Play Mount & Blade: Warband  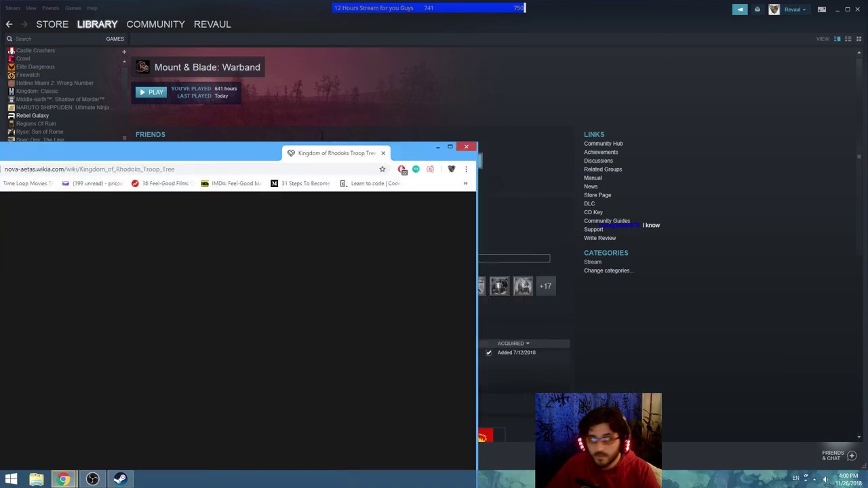[x=151, y=92]
